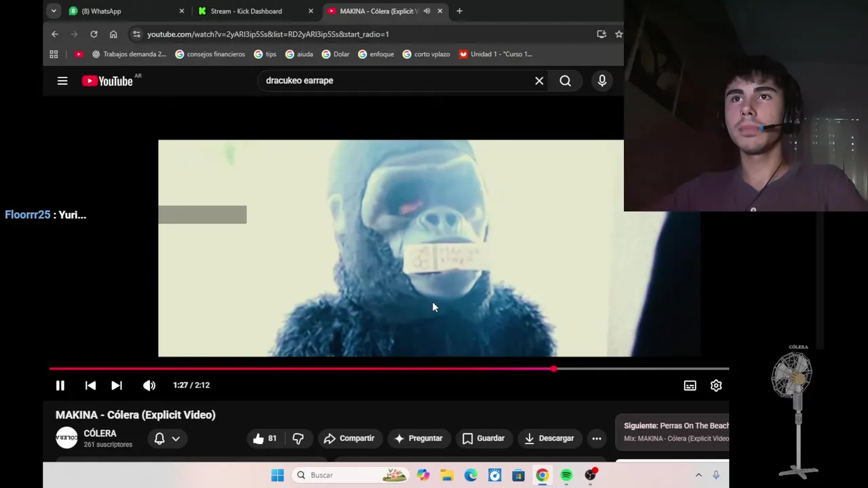Open the aiuda bookmark

[299, 54]
